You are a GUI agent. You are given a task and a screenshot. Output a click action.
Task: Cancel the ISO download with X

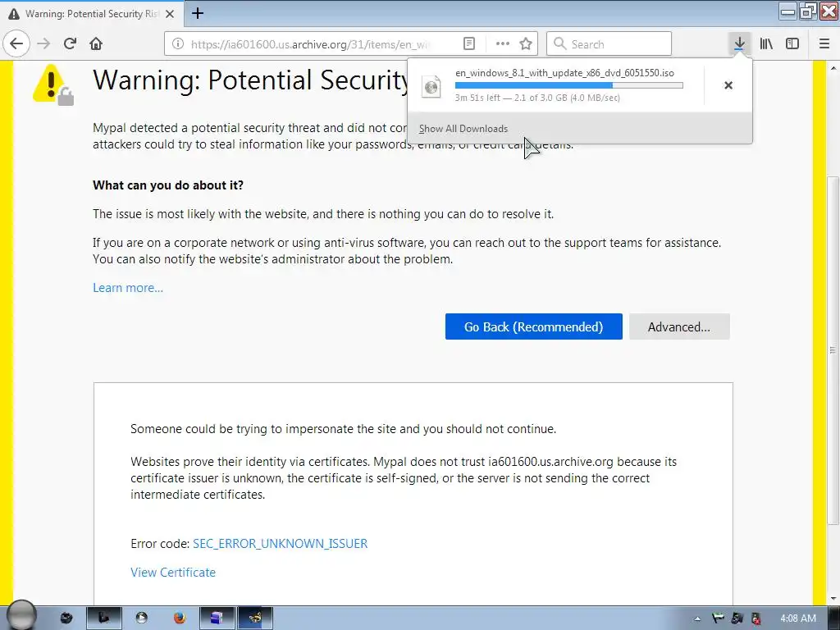(x=728, y=85)
